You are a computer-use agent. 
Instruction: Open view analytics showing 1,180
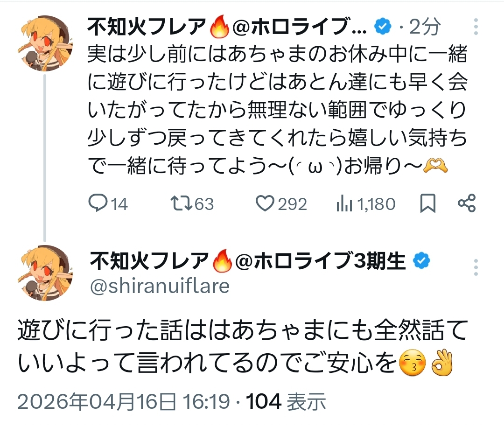[344, 203]
